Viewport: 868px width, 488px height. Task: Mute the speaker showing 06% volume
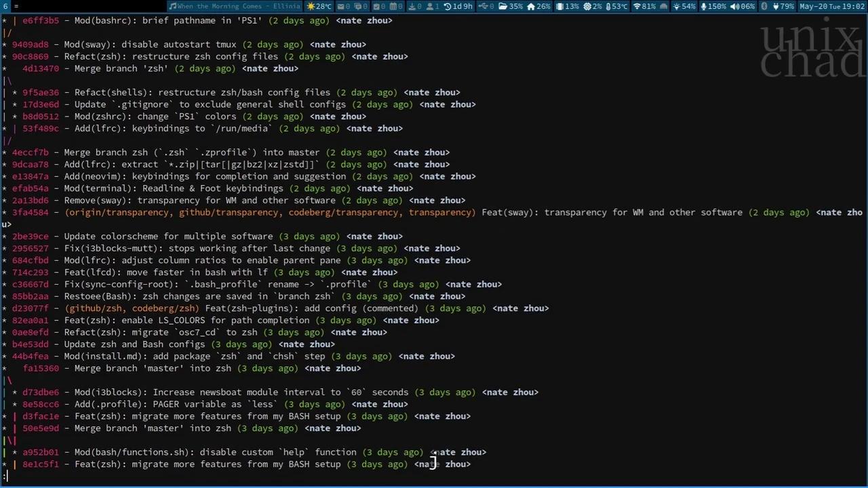click(x=734, y=6)
